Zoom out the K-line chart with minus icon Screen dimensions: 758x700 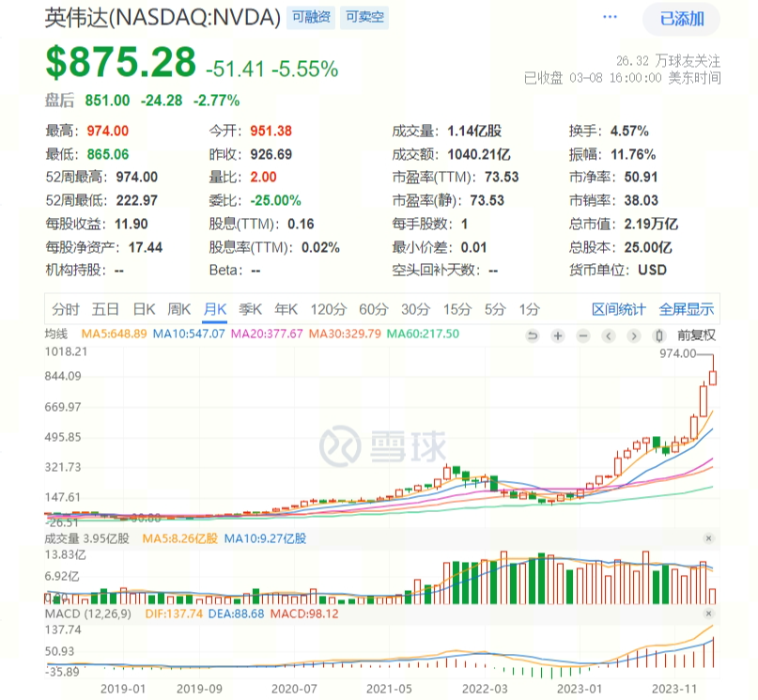point(583,335)
